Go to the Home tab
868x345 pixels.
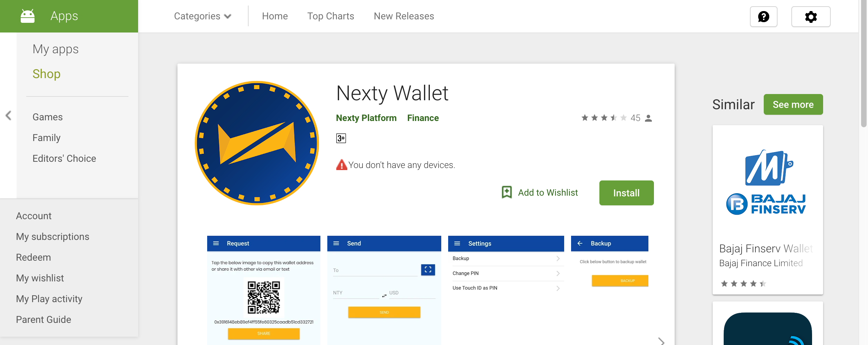[x=275, y=16]
